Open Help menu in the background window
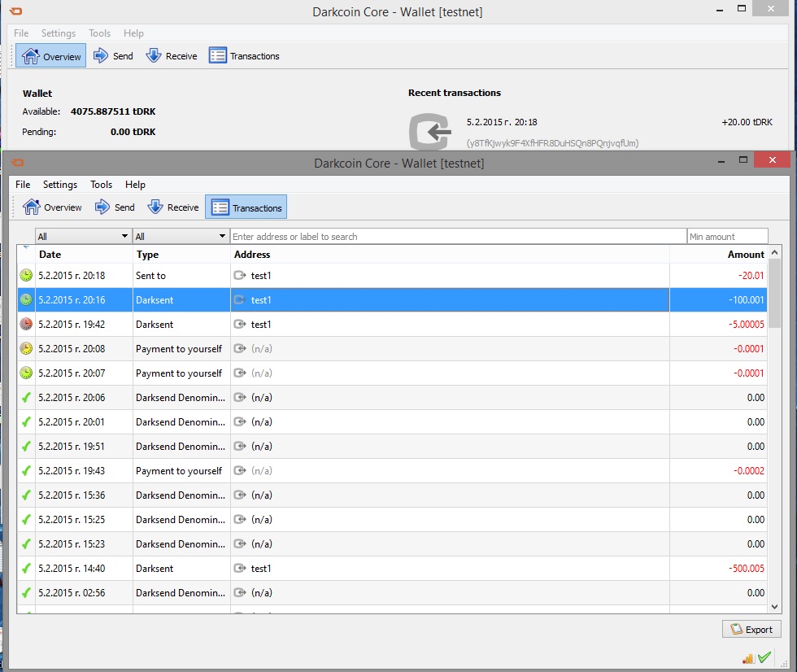Image resolution: width=797 pixels, height=672 pixels. point(133,33)
